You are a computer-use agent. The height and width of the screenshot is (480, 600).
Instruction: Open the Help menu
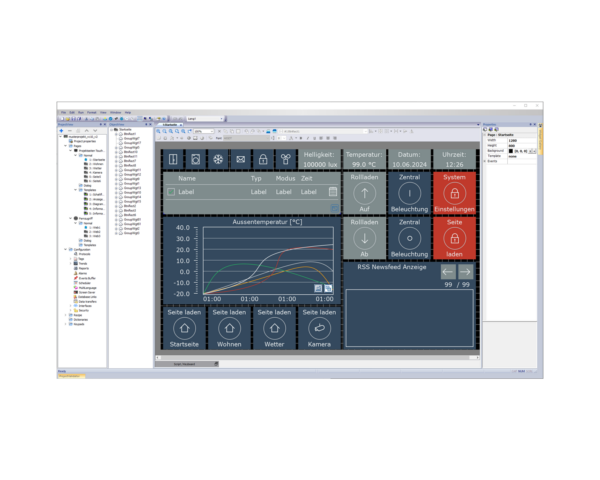click(128, 113)
